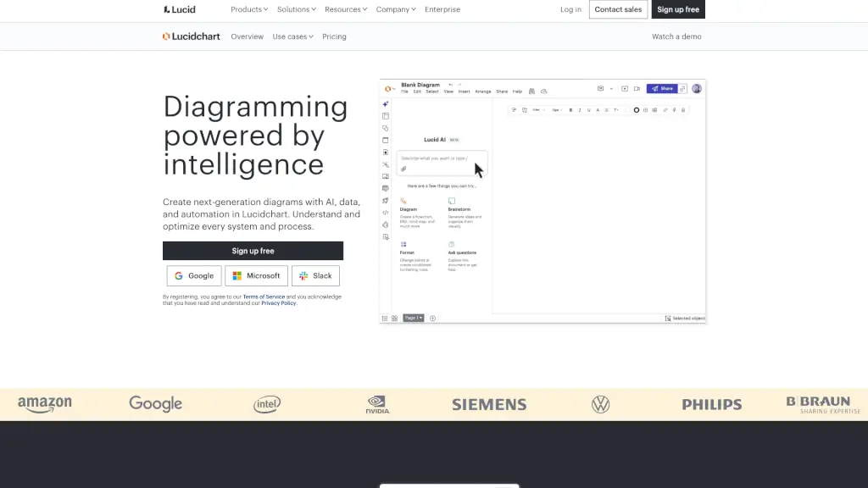Open the Products dropdown menu

pos(249,9)
